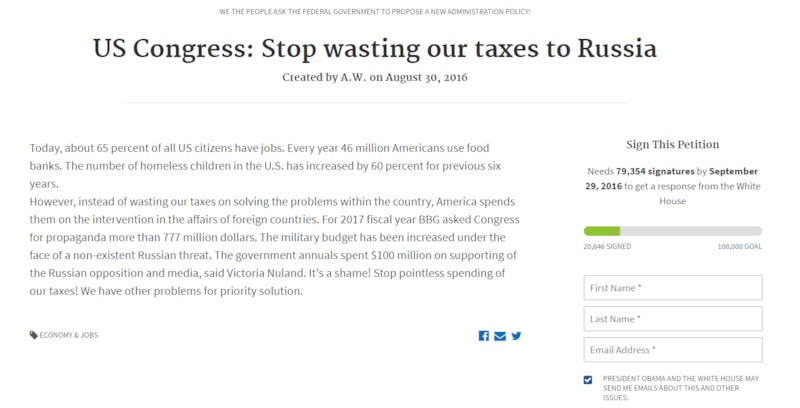Viewport: 800px width, 408px height.
Task: Uncheck the White House emails checkbox
Action: 588,380
